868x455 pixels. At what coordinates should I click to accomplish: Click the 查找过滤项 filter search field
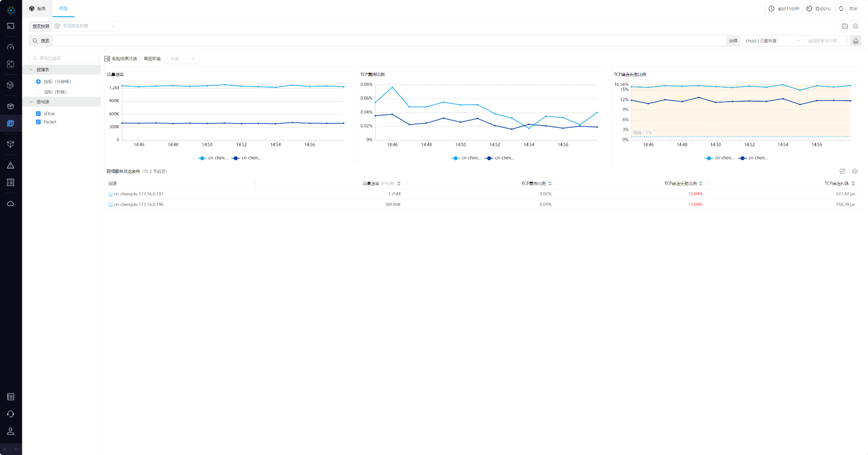click(x=66, y=58)
